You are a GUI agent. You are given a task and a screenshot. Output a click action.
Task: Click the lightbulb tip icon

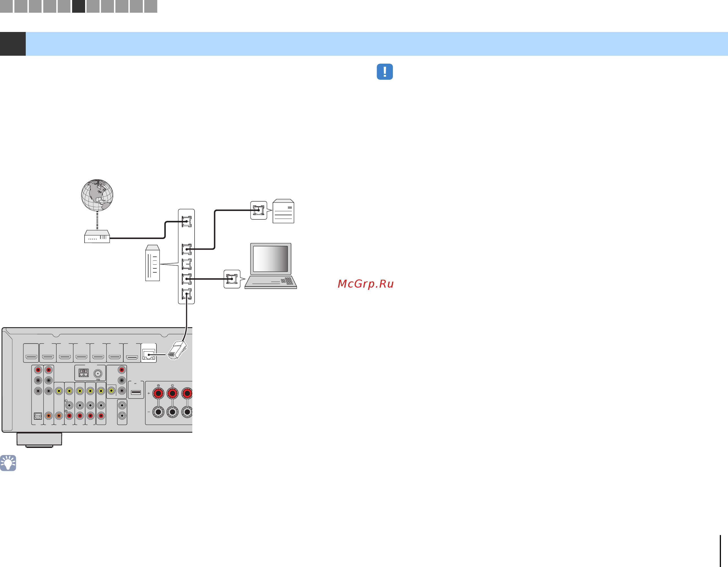[8, 463]
